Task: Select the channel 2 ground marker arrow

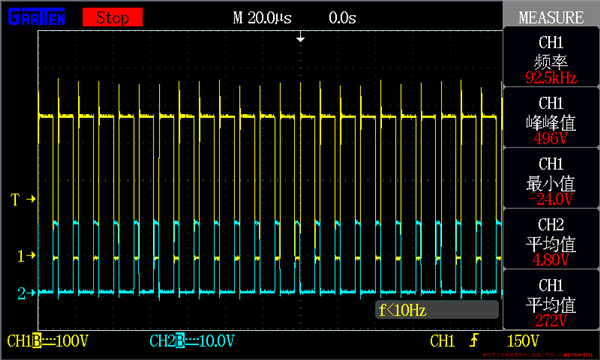Action: 26,293
